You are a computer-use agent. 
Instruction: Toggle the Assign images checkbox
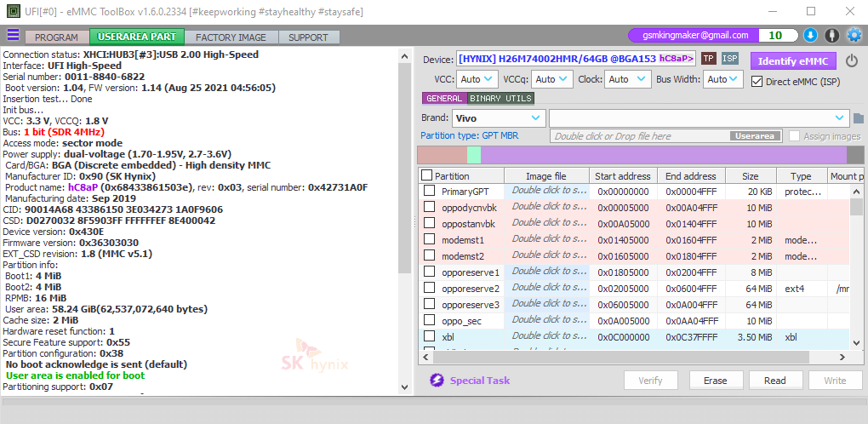pyautogui.click(x=794, y=136)
